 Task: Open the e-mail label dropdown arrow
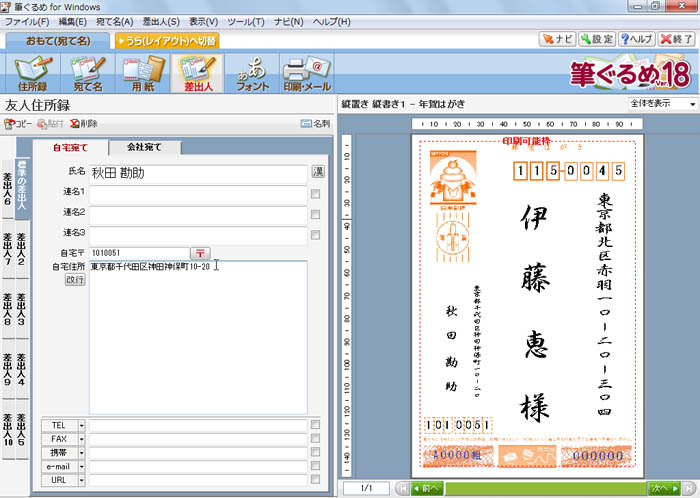click(81, 467)
